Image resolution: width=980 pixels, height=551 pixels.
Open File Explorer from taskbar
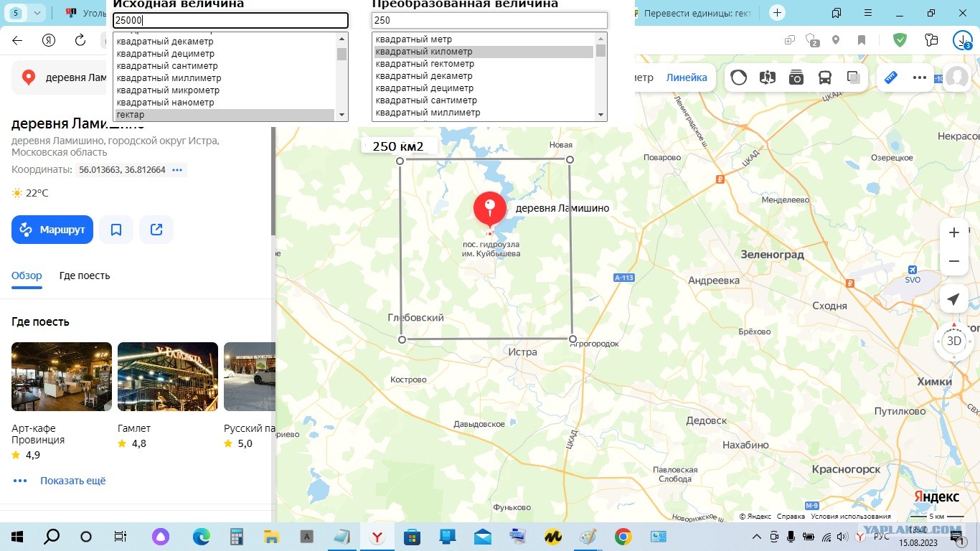(271, 537)
